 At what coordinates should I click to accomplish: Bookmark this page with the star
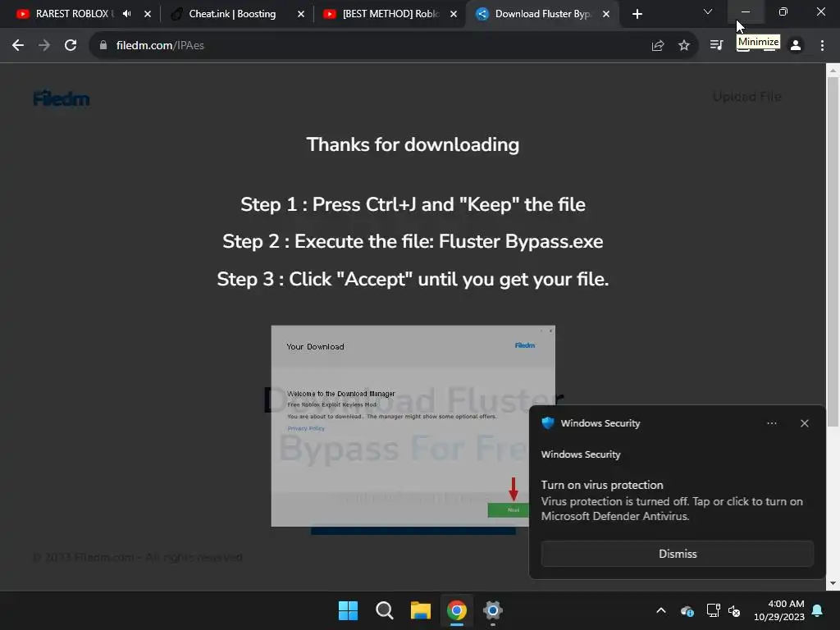684,46
